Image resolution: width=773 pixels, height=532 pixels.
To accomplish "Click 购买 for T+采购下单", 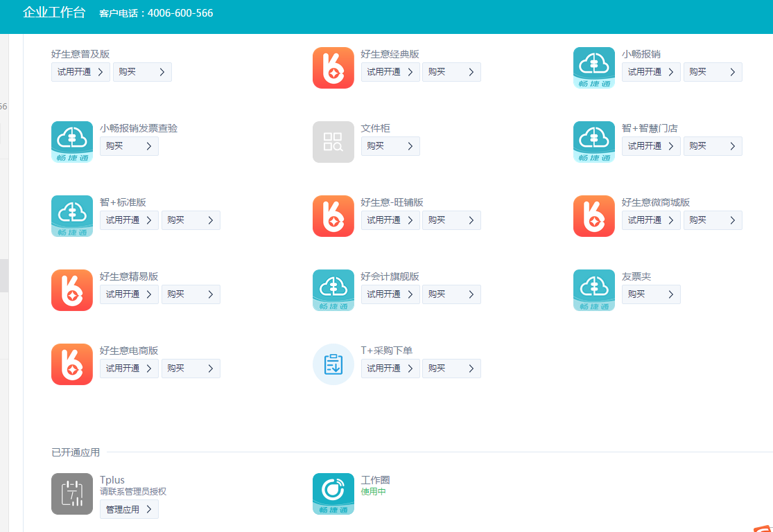I will click(x=451, y=369).
